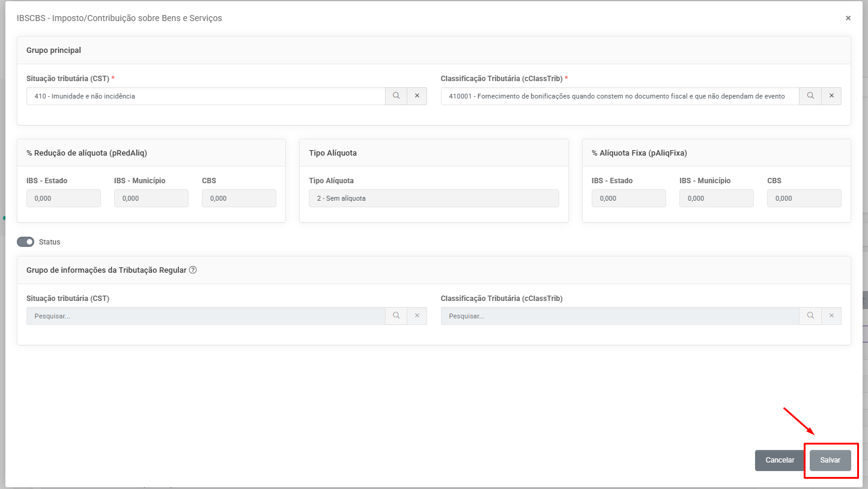Close the IBSCBS dialog
This screenshot has height=489, width=868.
[848, 18]
